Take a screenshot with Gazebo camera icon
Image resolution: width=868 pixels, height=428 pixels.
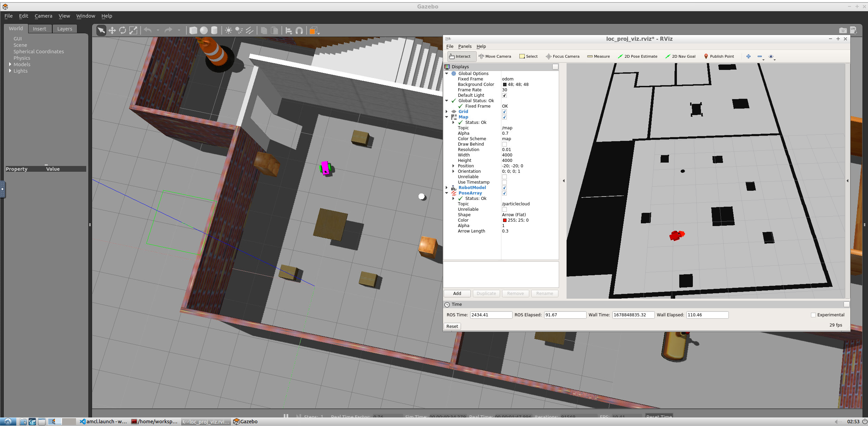click(843, 31)
